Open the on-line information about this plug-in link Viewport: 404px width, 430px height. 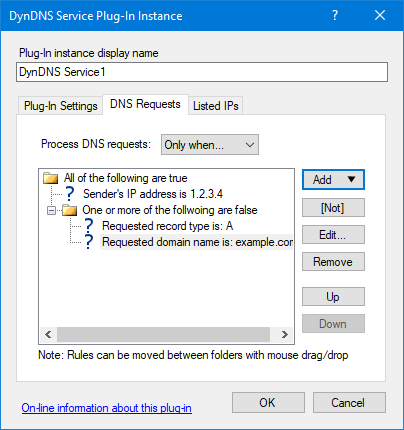pyautogui.click(x=107, y=408)
